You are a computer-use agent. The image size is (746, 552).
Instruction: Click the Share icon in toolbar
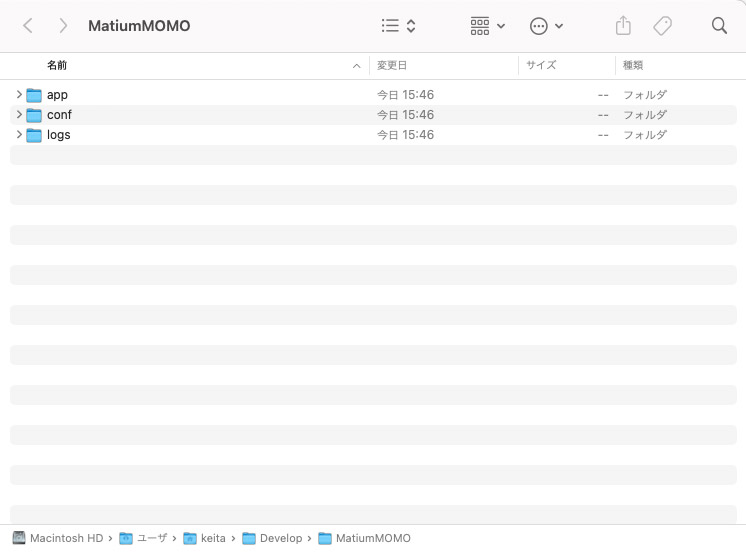tap(623, 26)
